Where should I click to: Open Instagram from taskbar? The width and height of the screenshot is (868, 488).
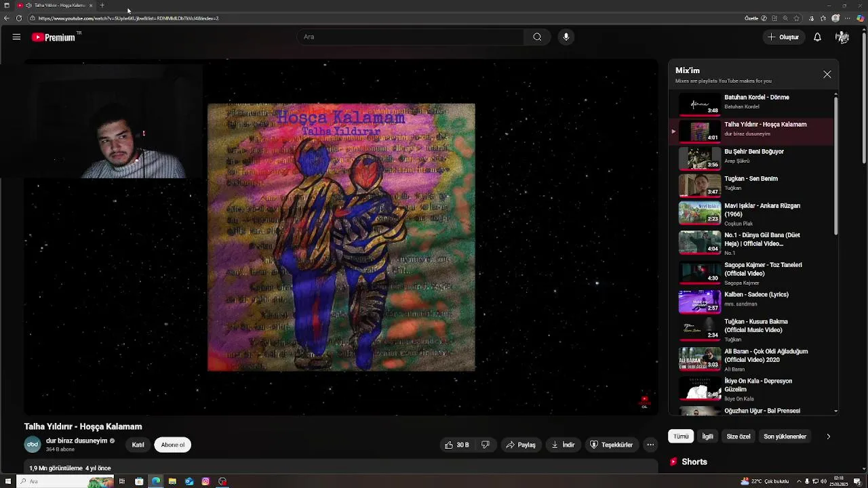[x=205, y=481]
